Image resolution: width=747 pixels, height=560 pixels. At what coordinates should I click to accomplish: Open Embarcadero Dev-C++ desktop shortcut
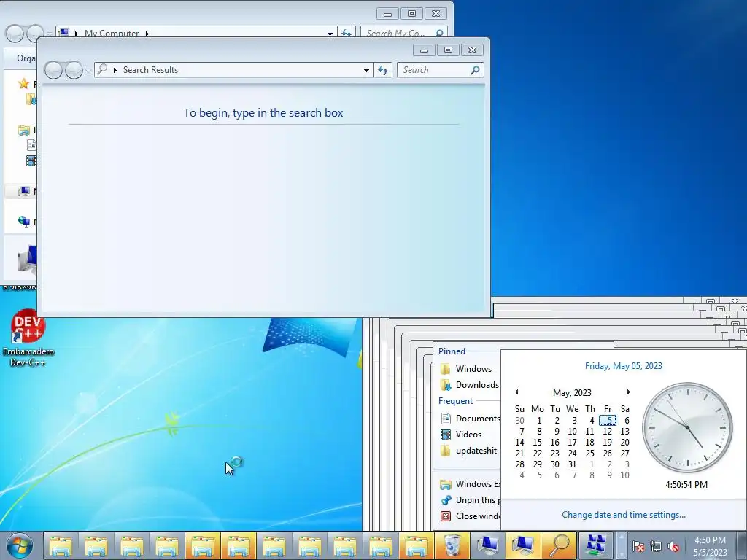click(x=28, y=337)
